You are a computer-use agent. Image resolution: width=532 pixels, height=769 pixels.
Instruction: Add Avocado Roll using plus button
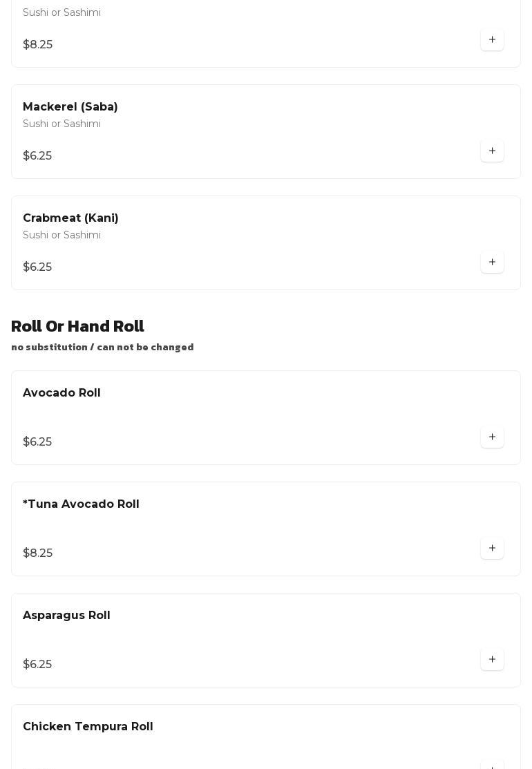[492, 437]
